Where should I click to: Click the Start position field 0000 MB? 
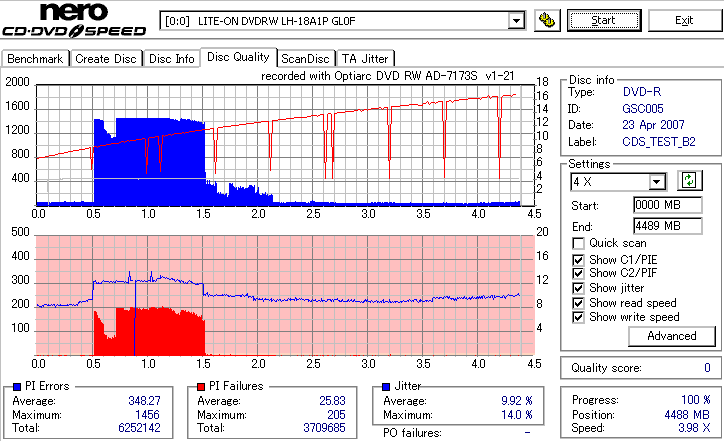tap(668, 205)
